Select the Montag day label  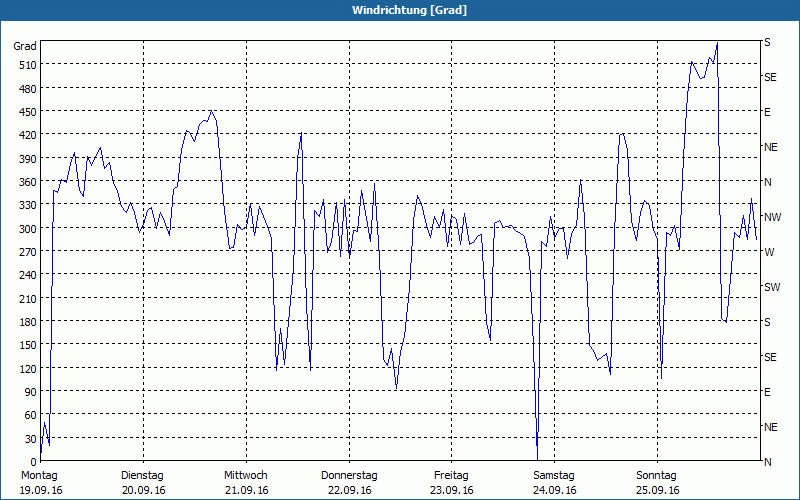click(x=39, y=476)
